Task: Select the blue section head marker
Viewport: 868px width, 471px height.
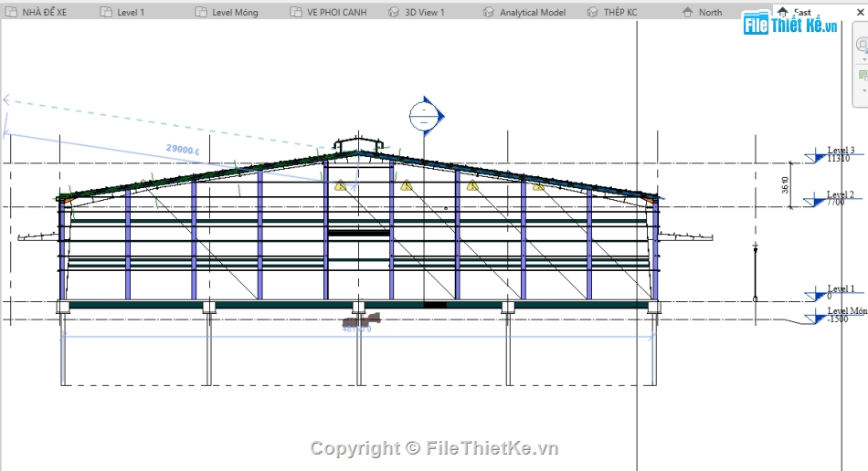Action: click(x=427, y=116)
